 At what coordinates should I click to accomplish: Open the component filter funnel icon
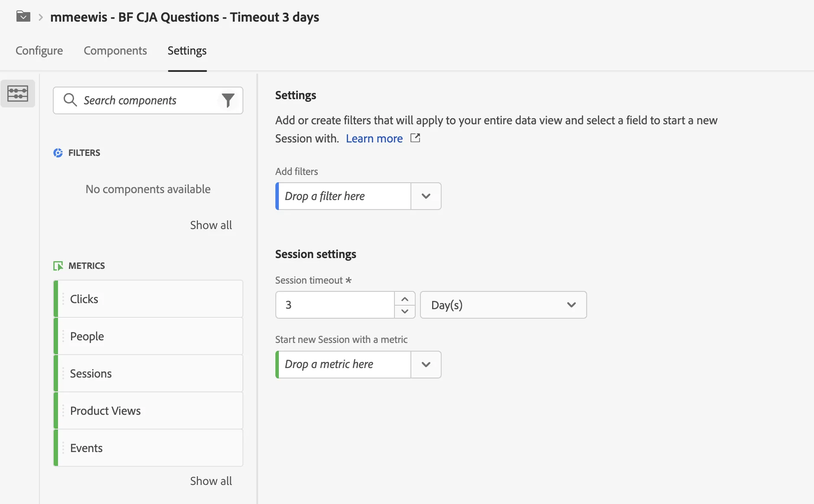click(228, 100)
